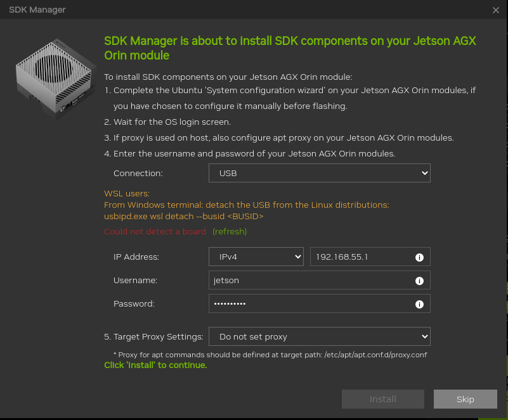The width and height of the screenshot is (508, 420).
Task: Click the Jetson AGX Orin device image
Action: click(x=53, y=80)
